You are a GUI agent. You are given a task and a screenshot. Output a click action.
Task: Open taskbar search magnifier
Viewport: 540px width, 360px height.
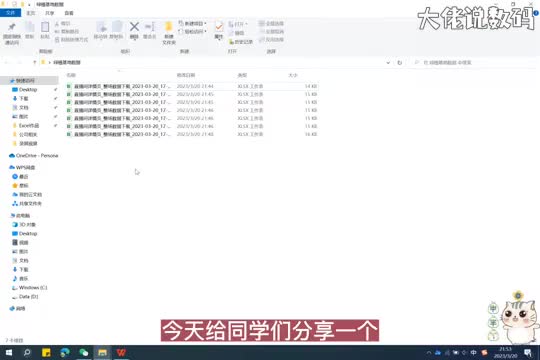tap(27, 352)
